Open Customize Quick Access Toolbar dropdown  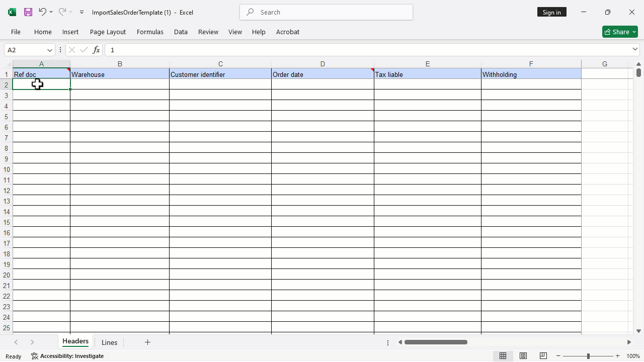pos(82,12)
